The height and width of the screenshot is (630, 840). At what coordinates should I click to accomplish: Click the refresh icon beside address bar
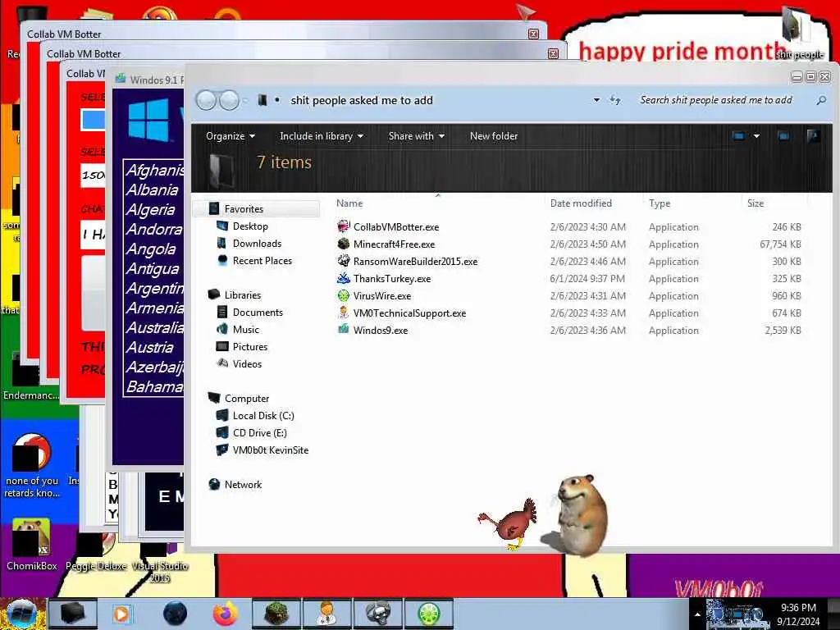[615, 100]
